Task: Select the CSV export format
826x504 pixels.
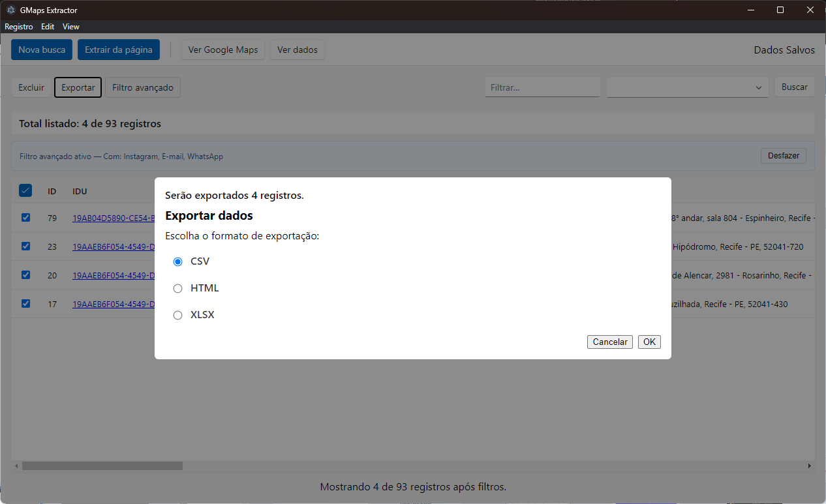Action: point(178,261)
